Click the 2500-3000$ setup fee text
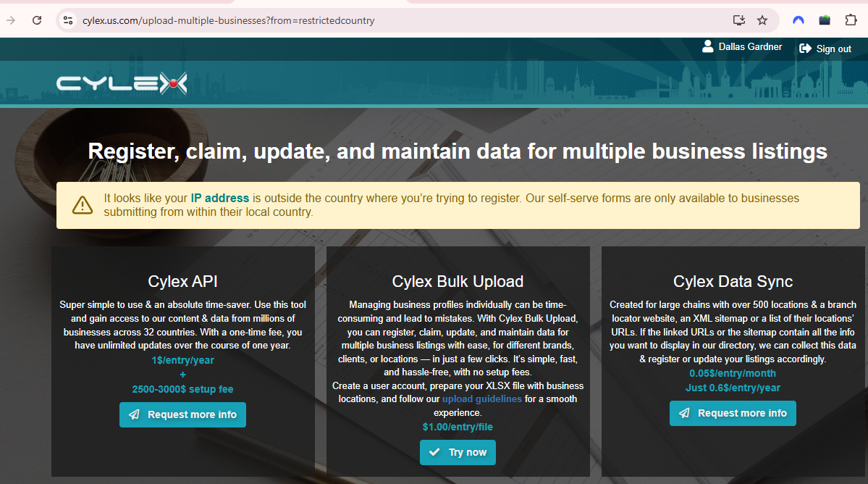The height and width of the screenshot is (484, 868). [x=182, y=389]
